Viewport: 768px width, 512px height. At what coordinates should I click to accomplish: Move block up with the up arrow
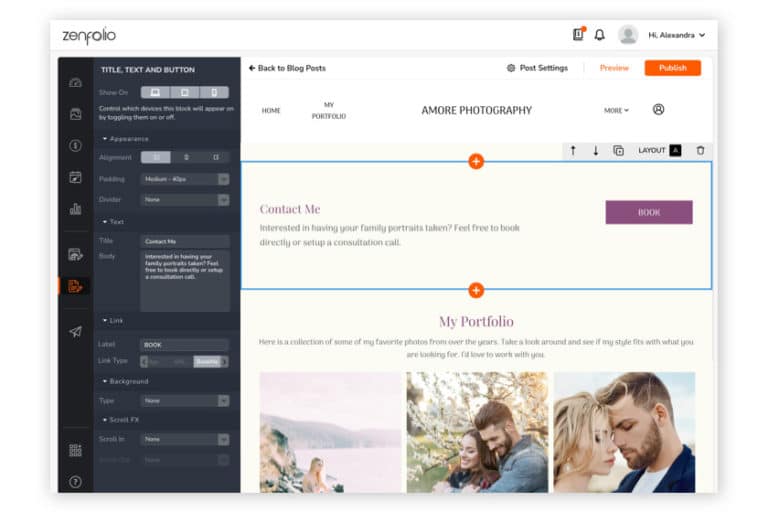click(x=573, y=150)
